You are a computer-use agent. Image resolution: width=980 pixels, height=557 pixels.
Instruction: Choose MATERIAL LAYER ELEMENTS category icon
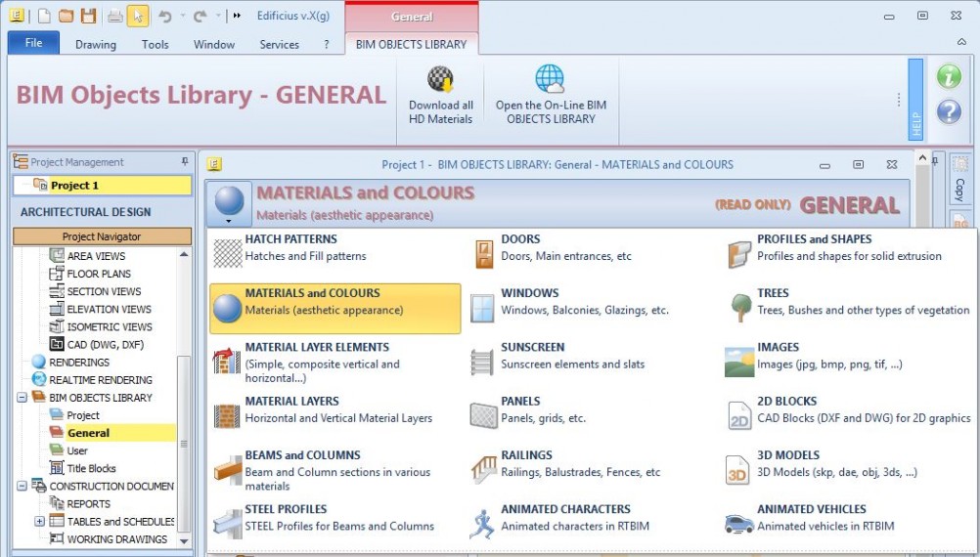(227, 362)
